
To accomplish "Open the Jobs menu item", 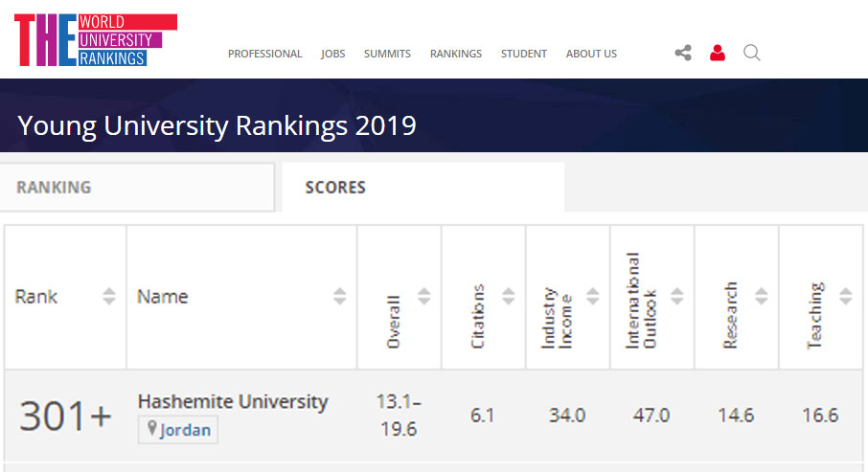I will [332, 54].
